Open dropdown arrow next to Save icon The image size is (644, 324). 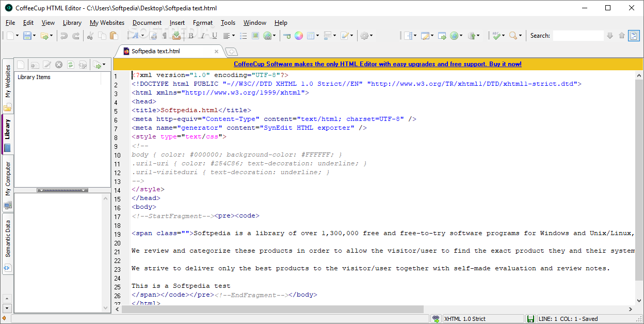tap(35, 36)
